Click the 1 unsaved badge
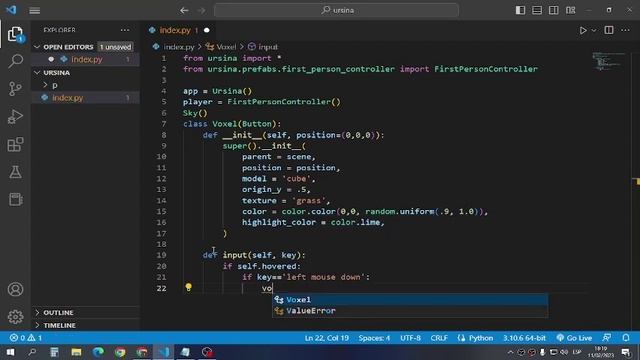This screenshot has height=360, width=640. [116, 47]
